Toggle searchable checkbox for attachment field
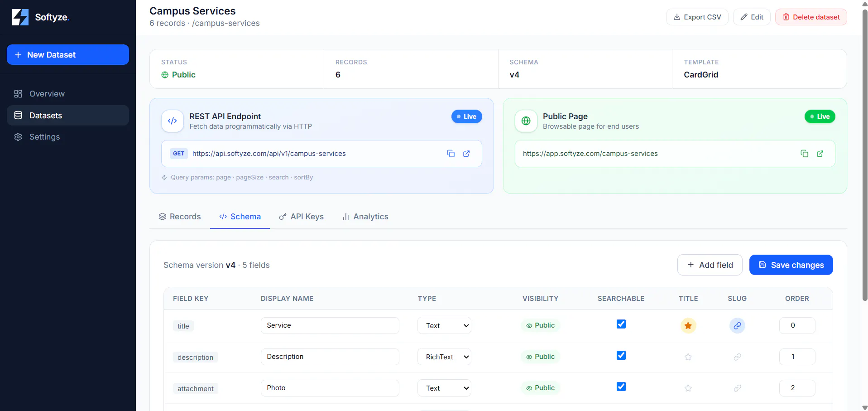Image resolution: width=868 pixels, height=411 pixels. pyautogui.click(x=621, y=387)
